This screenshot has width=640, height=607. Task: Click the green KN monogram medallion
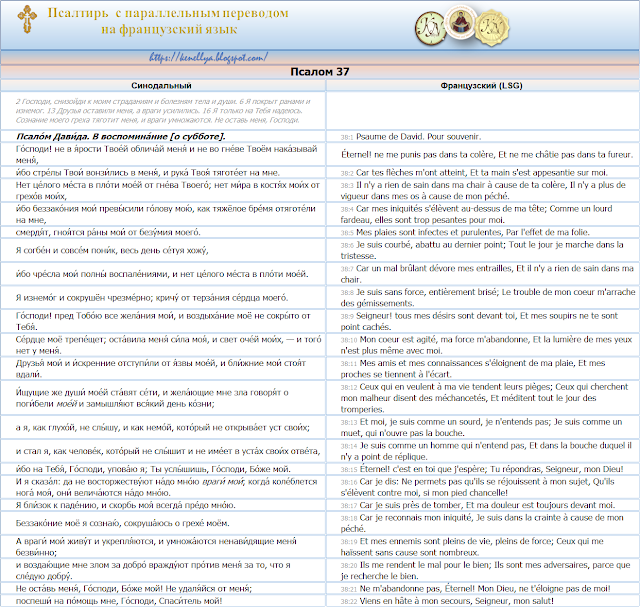pyautogui.click(x=431, y=29)
